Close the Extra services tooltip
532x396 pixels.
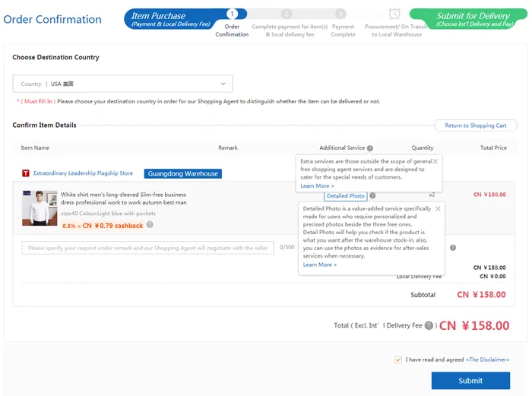[x=435, y=162]
